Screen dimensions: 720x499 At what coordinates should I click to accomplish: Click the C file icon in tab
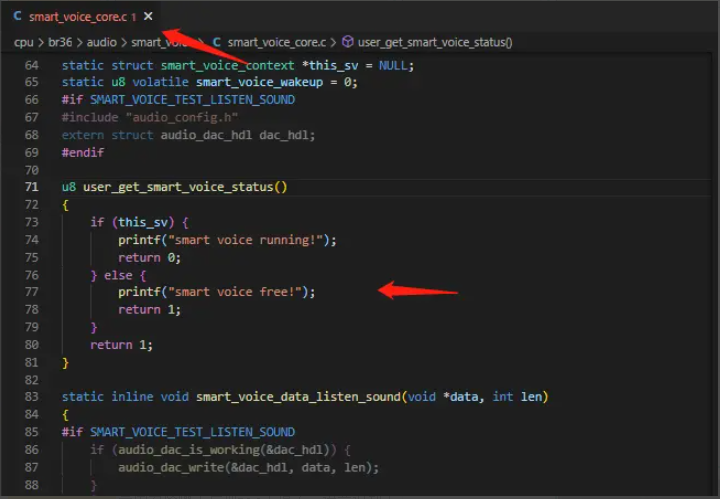click(x=17, y=16)
